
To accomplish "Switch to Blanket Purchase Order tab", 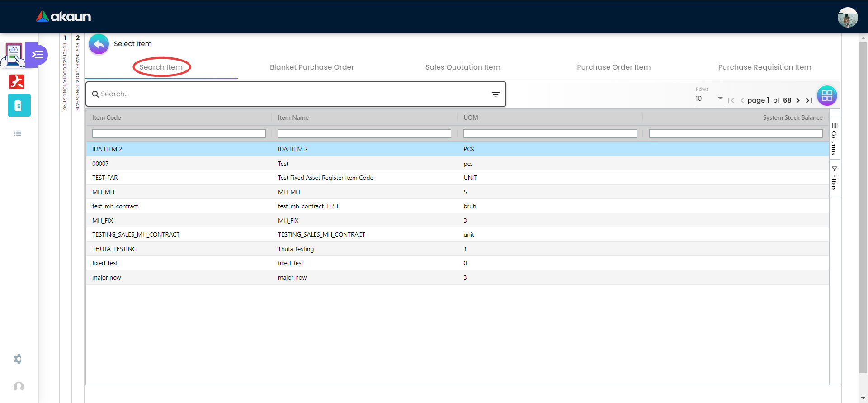I will click(311, 67).
